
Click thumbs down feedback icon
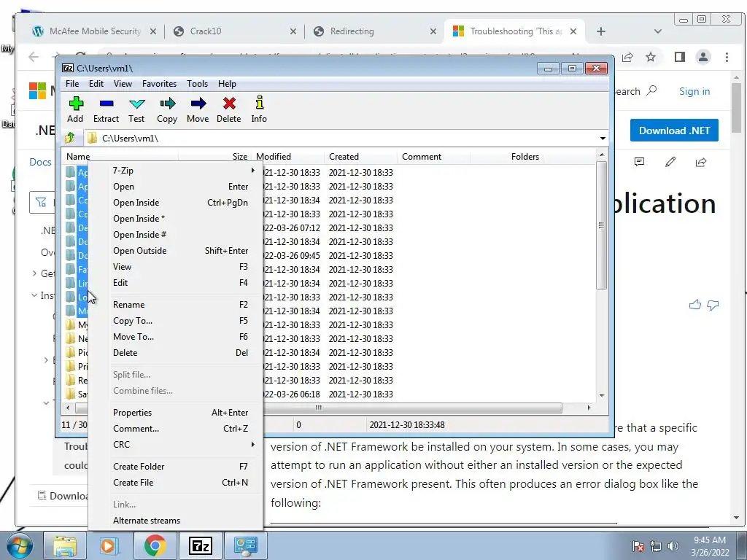[713, 305]
